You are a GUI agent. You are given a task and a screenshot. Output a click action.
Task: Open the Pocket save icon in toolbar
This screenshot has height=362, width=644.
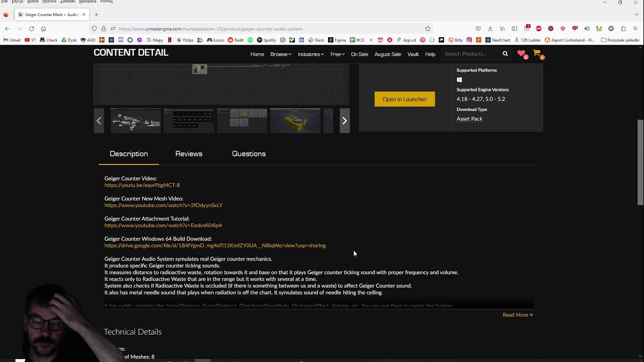478,29
